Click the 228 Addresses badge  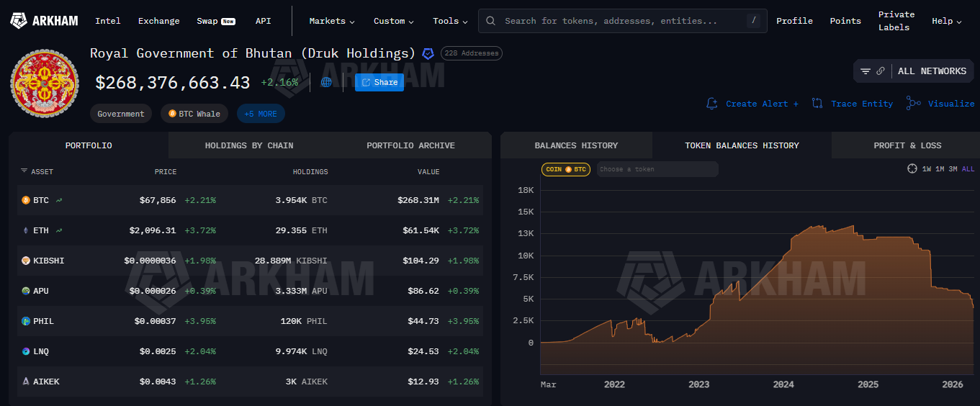coord(472,53)
